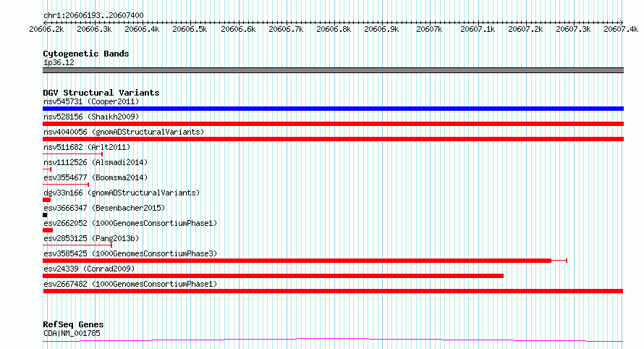
Task: Click the CDA|NM_001785 gene label
Action: [72, 333]
